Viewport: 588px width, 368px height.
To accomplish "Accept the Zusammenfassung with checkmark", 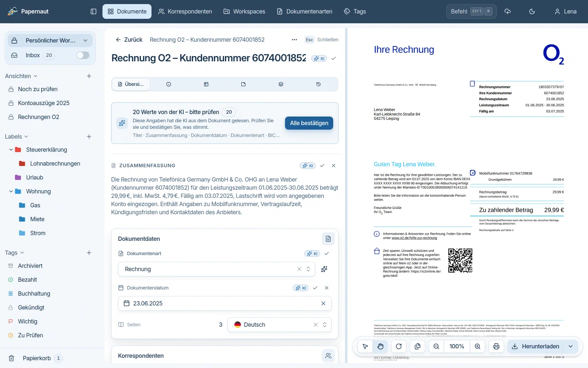I will [322, 166].
